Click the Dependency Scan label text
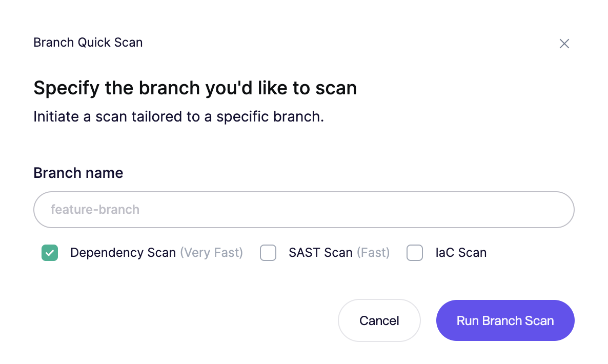 123,253
